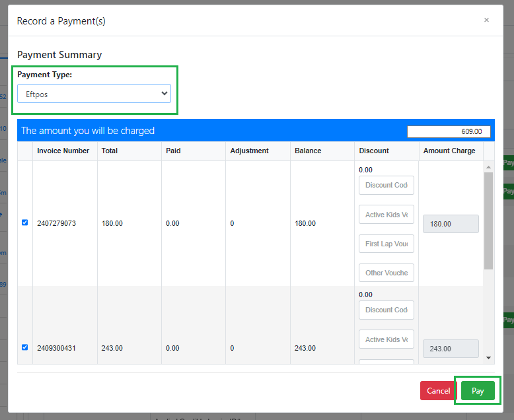Click the invoice table scrollbar down arrow
The height and width of the screenshot is (420, 514).
coord(488,357)
